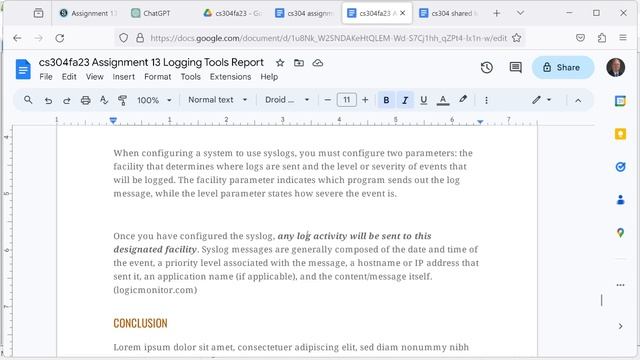Image resolution: width=640 pixels, height=360 pixels.
Task: Open Google Calendar side panel
Action: coord(620,101)
